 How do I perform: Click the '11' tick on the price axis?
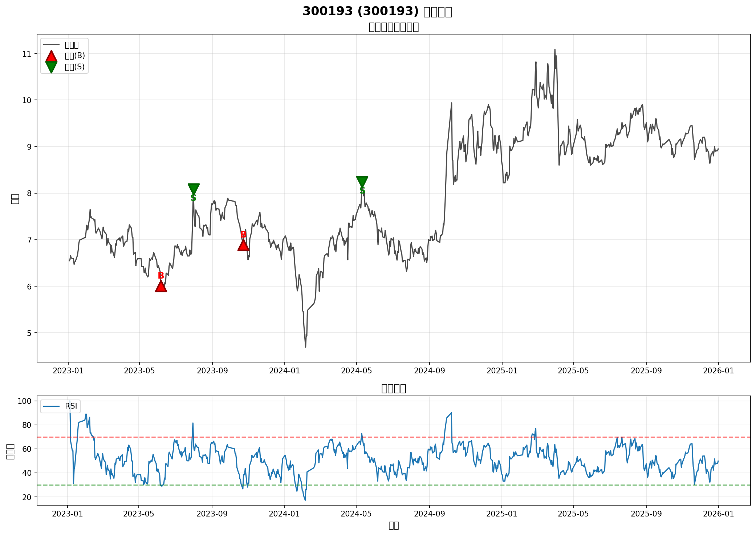[x=27, y=54]
